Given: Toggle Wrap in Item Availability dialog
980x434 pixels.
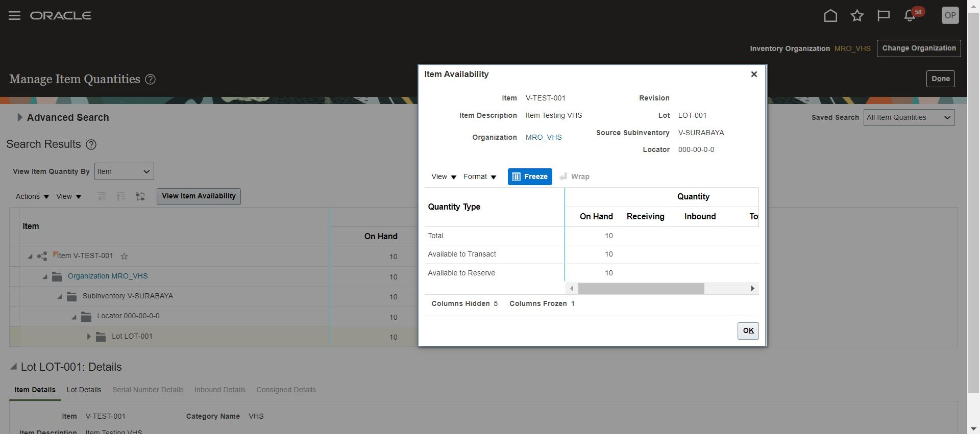Looking at the screenshot, I should click(x=575, y=177).
